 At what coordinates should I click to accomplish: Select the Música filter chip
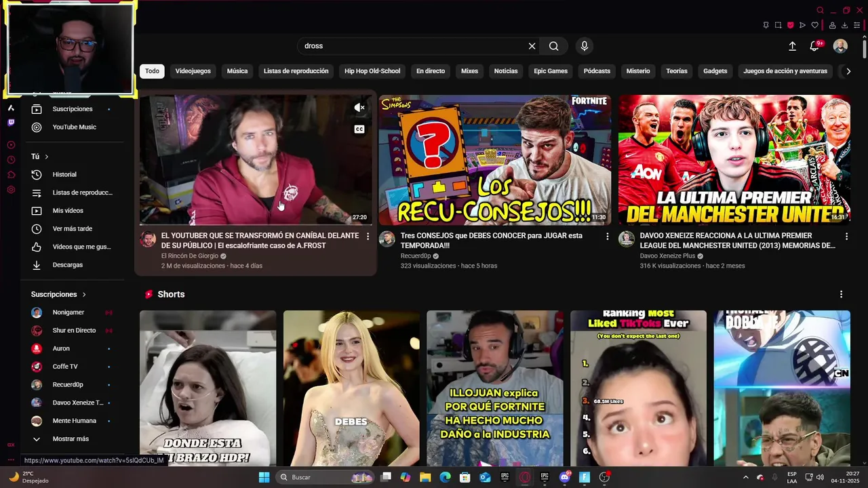pos(237,71)
